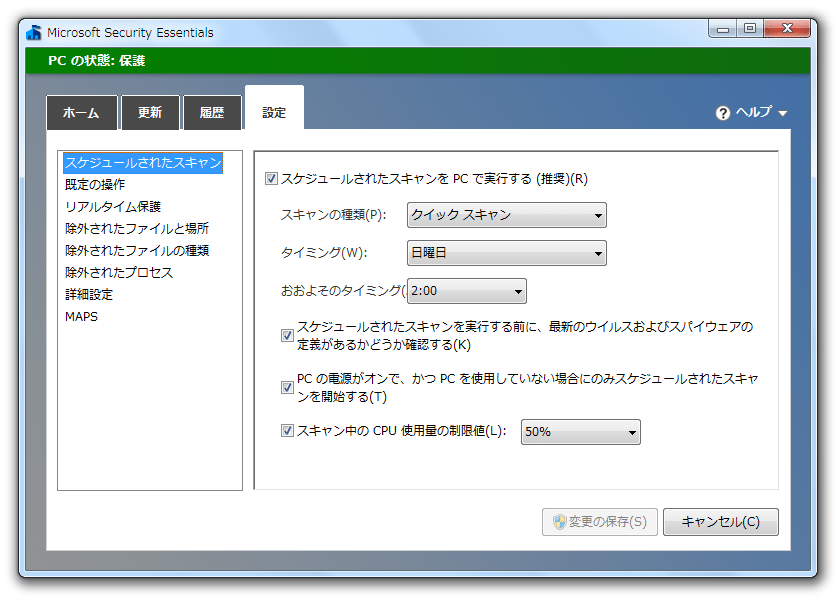Toggle the CPU usage limit during scan checkbox

tap(287, 431)
